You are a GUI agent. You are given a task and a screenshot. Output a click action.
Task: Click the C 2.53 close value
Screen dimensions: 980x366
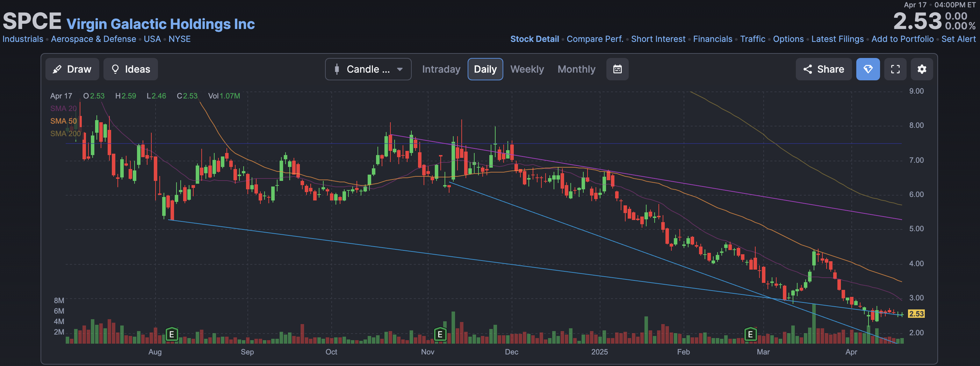point(187,96)
